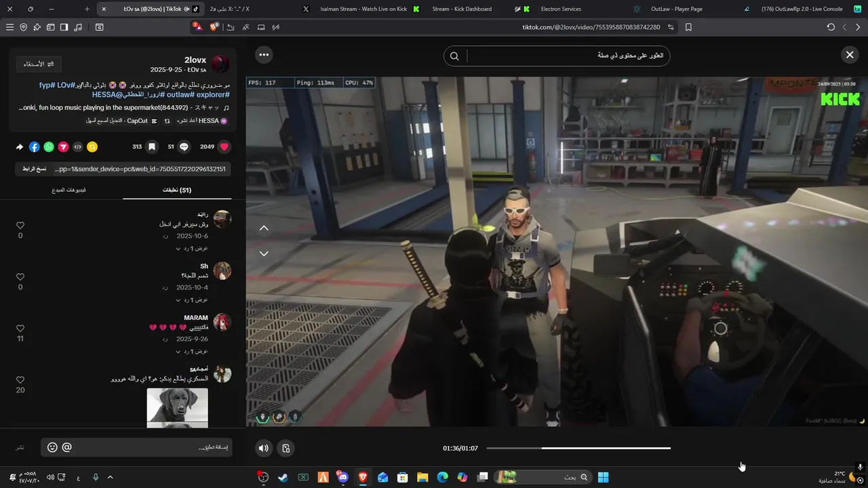
Task: Close the active TikTok browser tab
Action: pos(104,9)
